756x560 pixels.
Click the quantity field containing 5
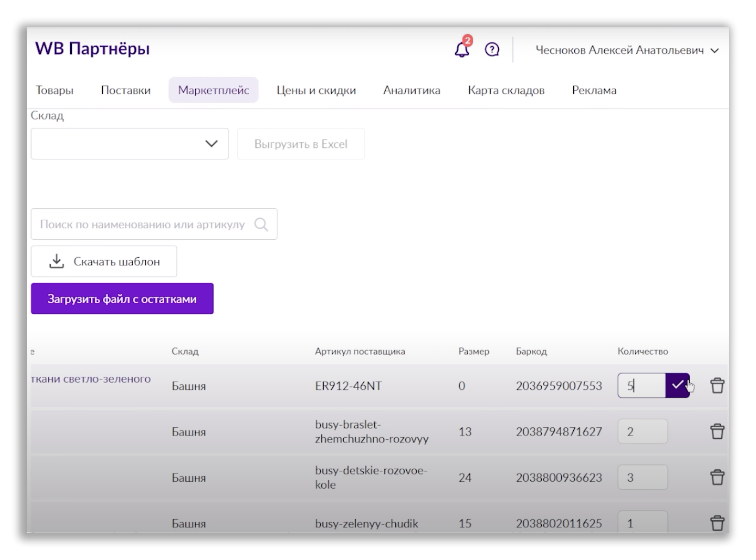click(x=641, y=385)
